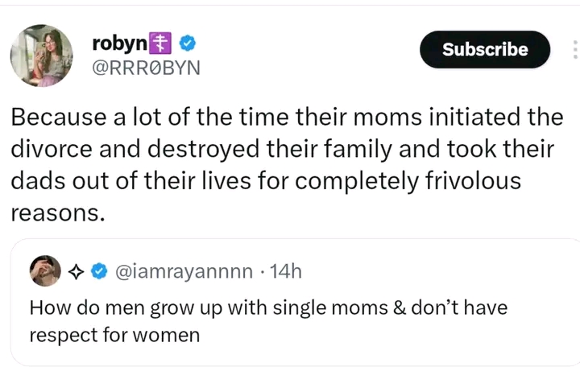Click the blue verified badge beside robyn
The width and height of the screenshot is (580, 392).
(x=185, y=42)
